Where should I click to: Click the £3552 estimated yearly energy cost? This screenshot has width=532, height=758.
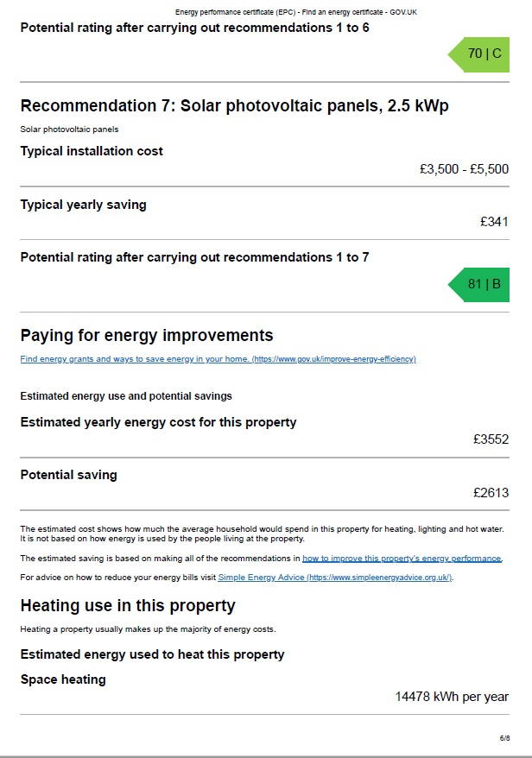click(x=491, y=439)
